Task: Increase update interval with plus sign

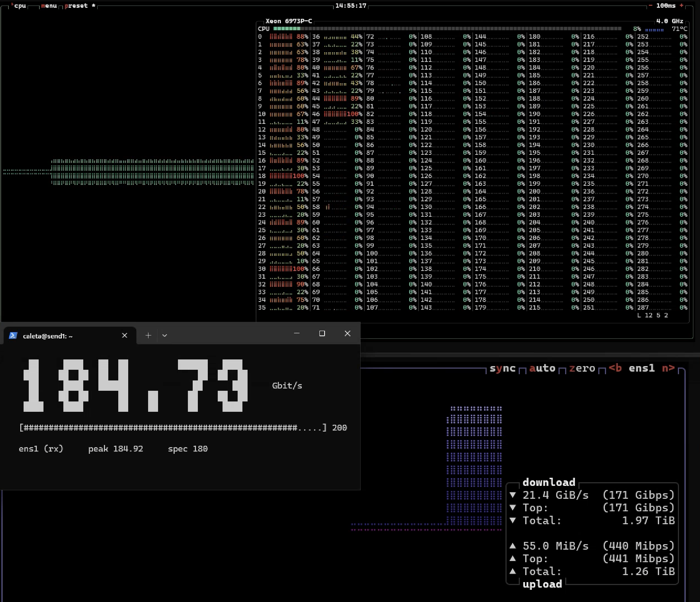Action: 682,6
